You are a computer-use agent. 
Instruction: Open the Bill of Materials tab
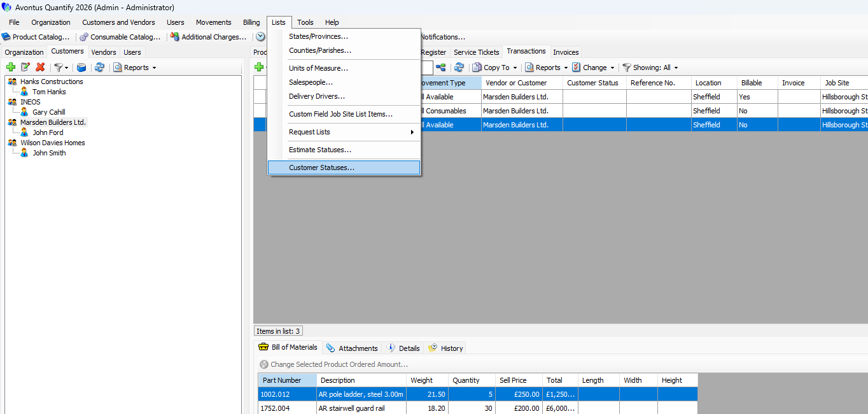[288, 347]
